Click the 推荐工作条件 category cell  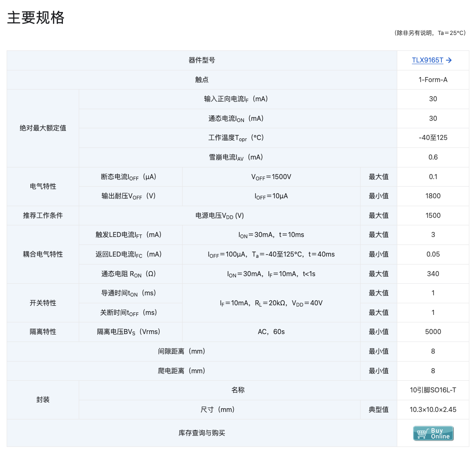click(x=43, y=216)
